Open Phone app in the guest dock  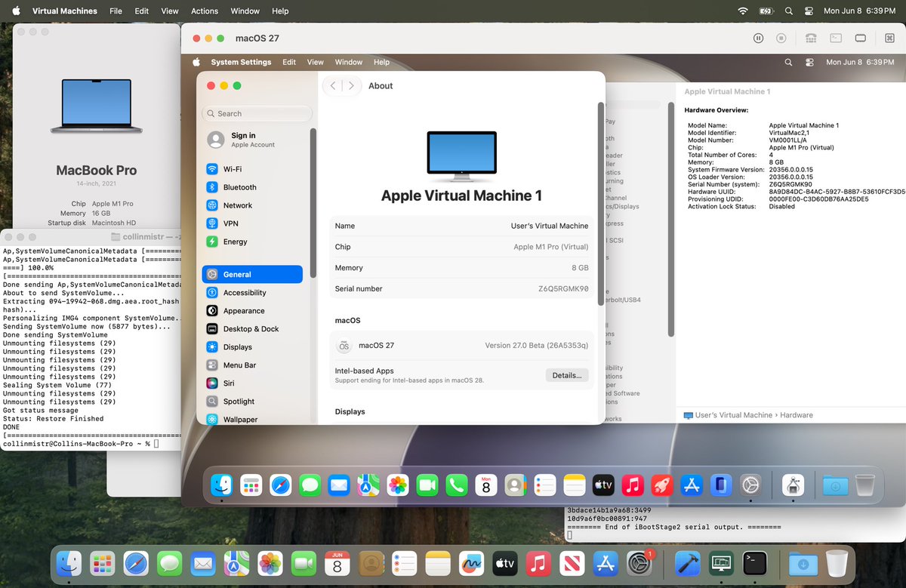tap(456, 485)
